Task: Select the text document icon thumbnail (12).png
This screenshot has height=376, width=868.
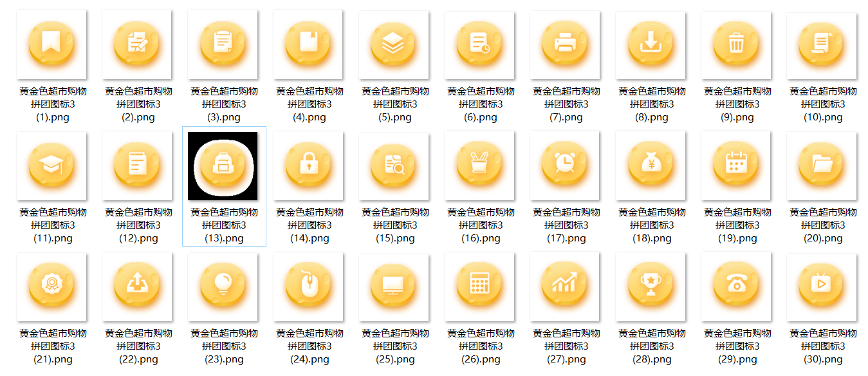Action: point(137,166)
